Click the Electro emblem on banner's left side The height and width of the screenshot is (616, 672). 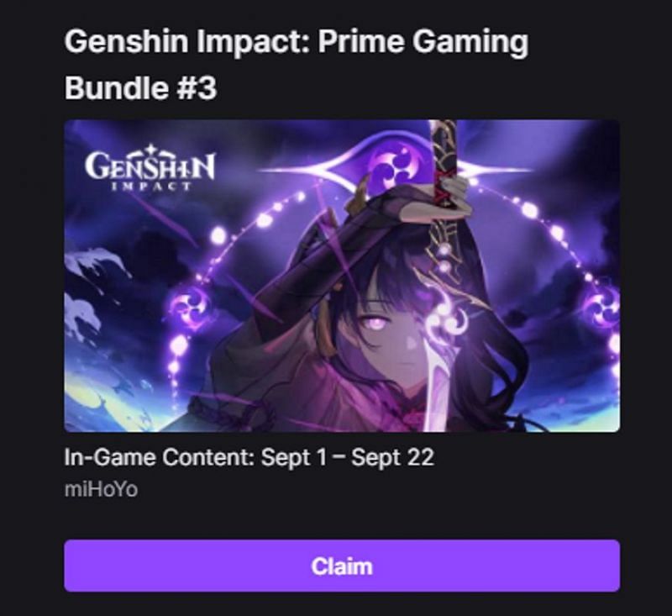point(191,305)
